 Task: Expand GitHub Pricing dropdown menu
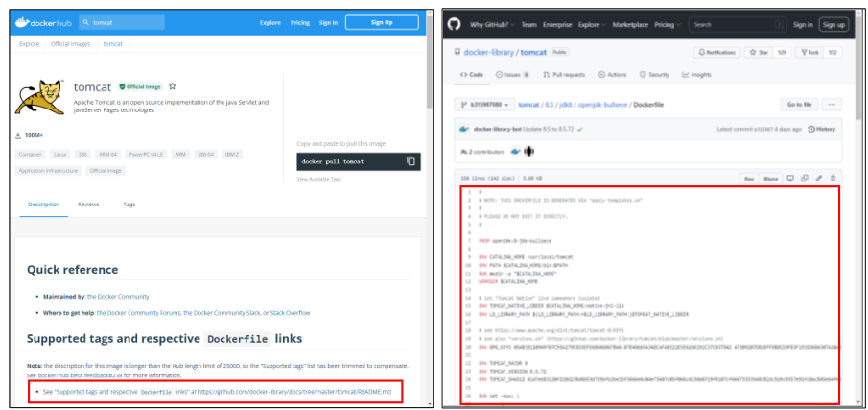[x=667, y=24]
